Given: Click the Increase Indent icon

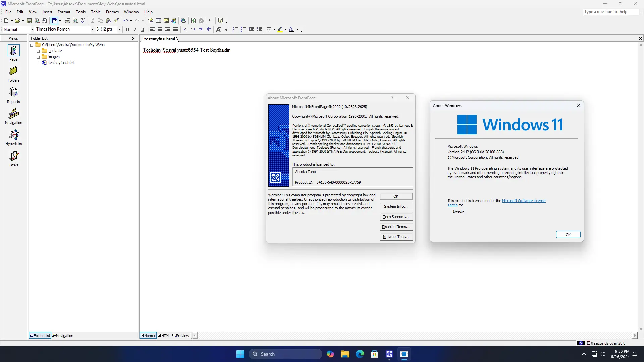Looking at the screenshot, I should point(259,29).
